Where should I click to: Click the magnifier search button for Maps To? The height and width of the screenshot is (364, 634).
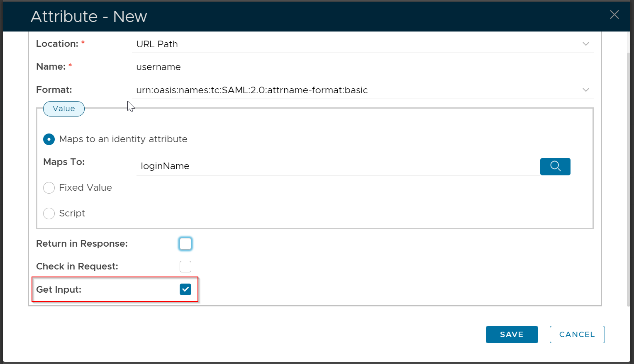555,167
